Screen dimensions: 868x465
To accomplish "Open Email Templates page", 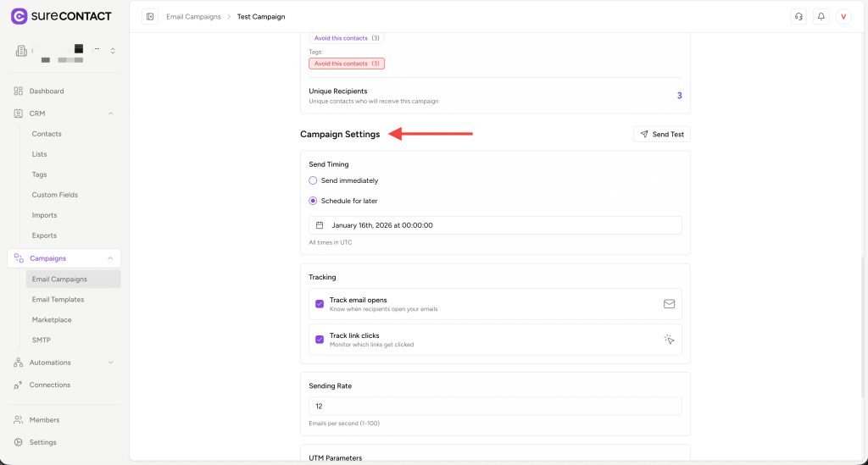I will [58, 300].
